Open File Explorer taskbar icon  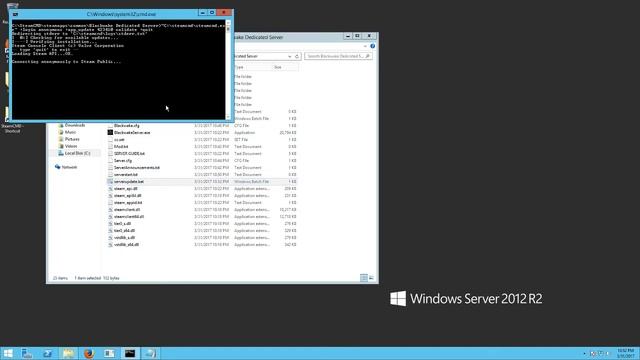[68, 353]
